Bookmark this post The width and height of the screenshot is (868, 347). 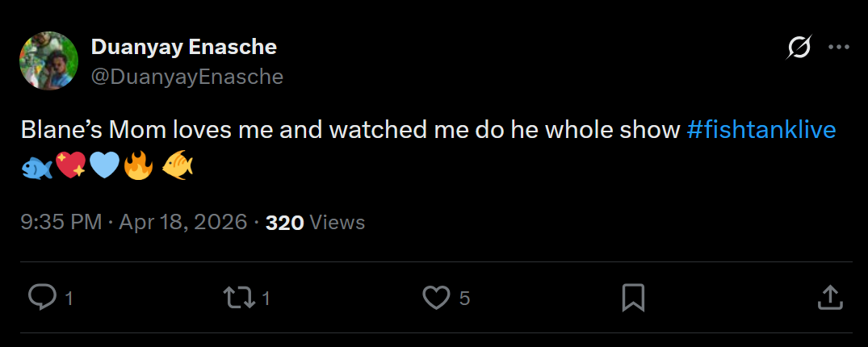pyautogui.click(x=633, y=298)
